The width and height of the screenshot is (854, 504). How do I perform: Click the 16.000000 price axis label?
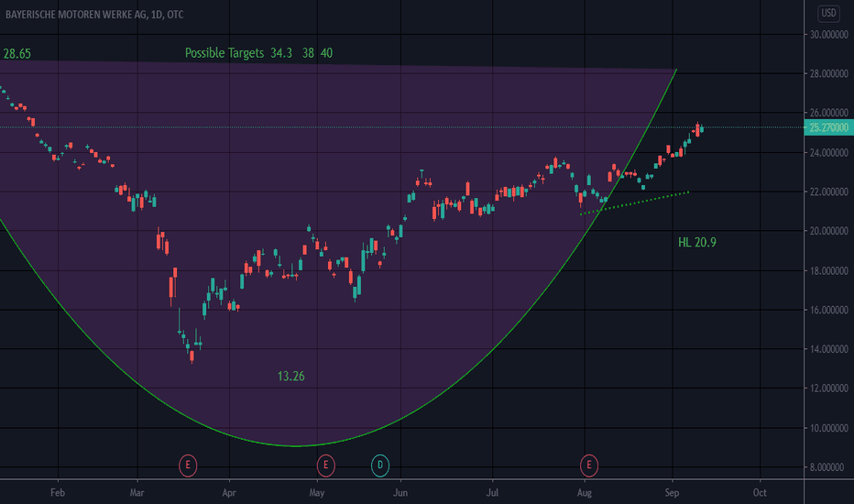(829, 310)
